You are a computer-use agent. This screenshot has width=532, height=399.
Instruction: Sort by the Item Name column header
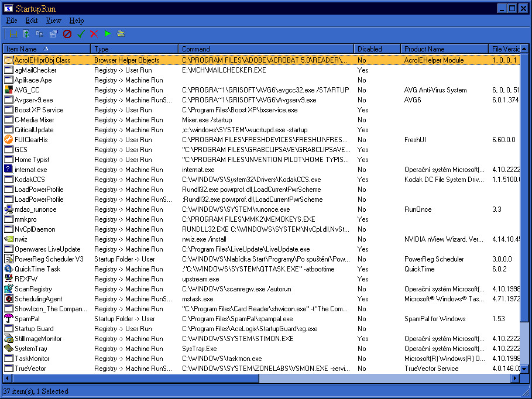click(46, 49)
